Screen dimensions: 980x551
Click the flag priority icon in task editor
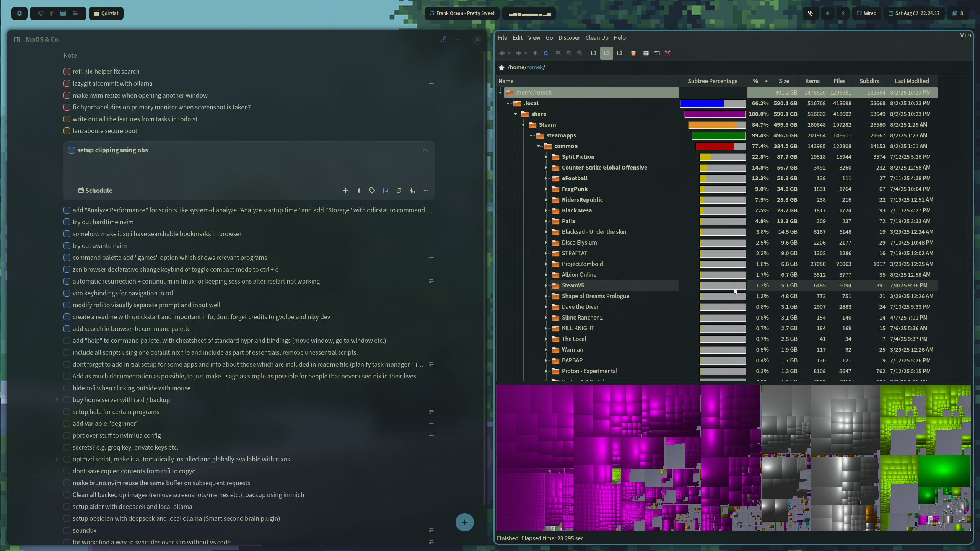(x=386, y=191)
